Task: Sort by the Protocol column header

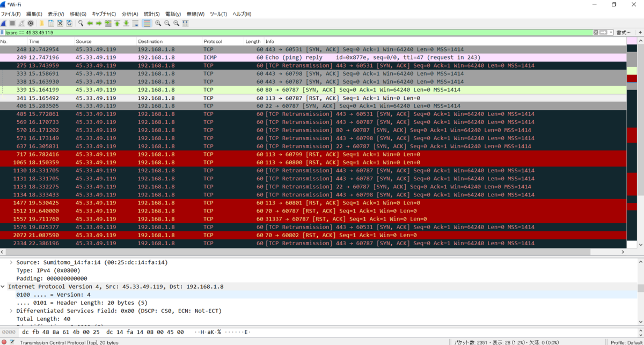Action: pos(223,41)
